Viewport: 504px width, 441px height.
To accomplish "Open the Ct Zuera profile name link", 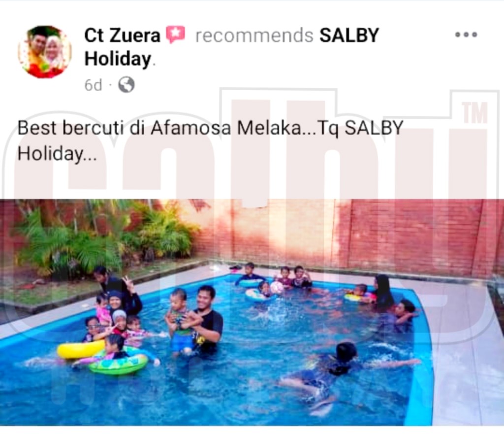I will [122, 35].
